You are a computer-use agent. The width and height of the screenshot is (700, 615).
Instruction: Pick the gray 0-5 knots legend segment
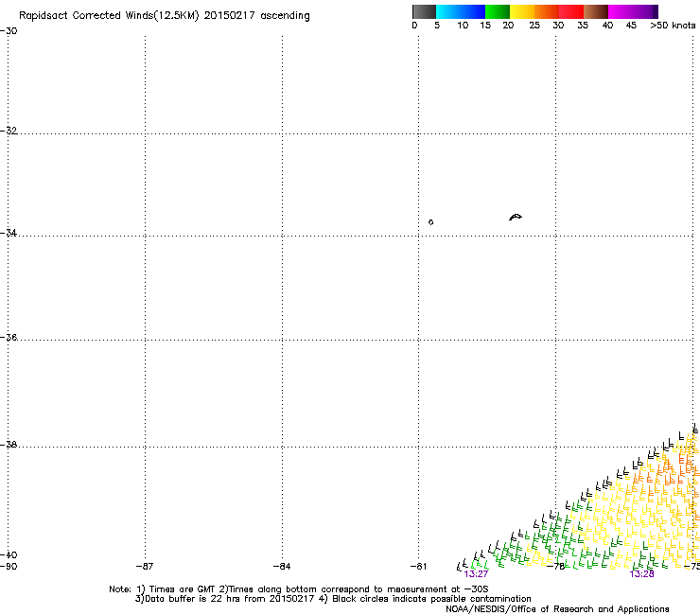pos(424,11)
